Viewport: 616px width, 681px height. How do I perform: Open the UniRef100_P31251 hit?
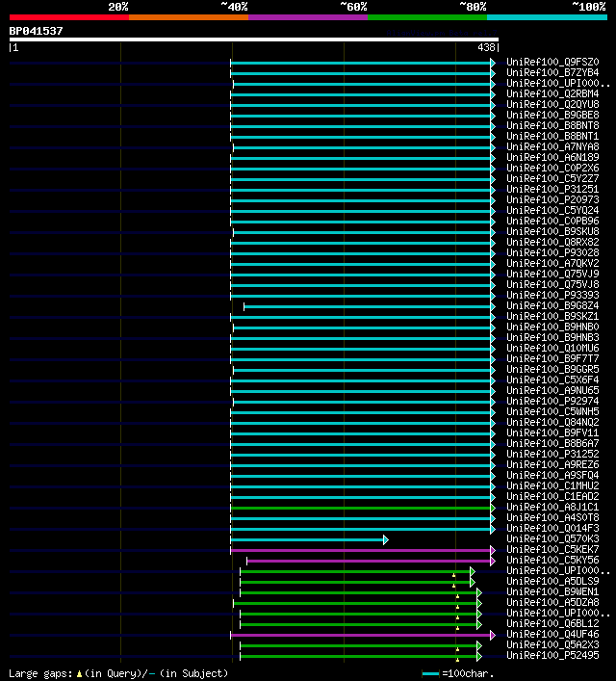point(552,189)
